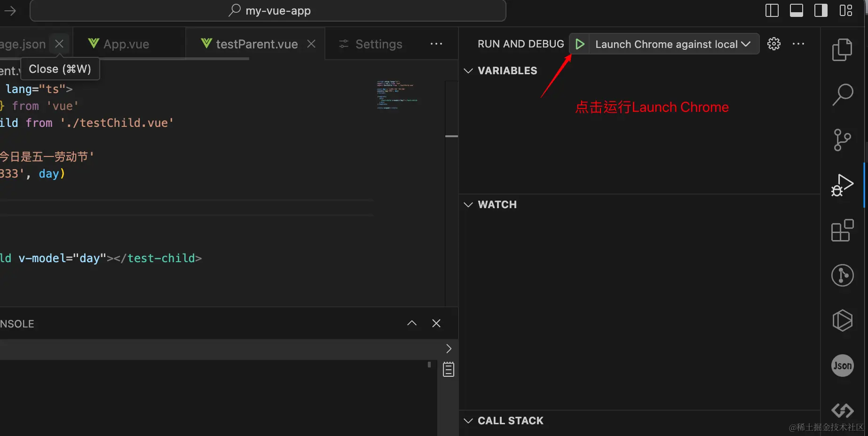Select the Search icon in activity bar
The height and width of the screenshot is (436, 868).
coord(842,94)
